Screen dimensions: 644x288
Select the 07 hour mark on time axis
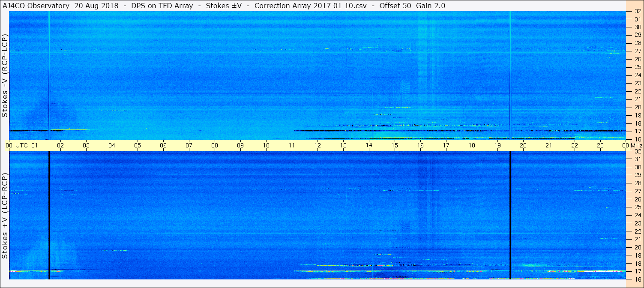pos(189,145)
